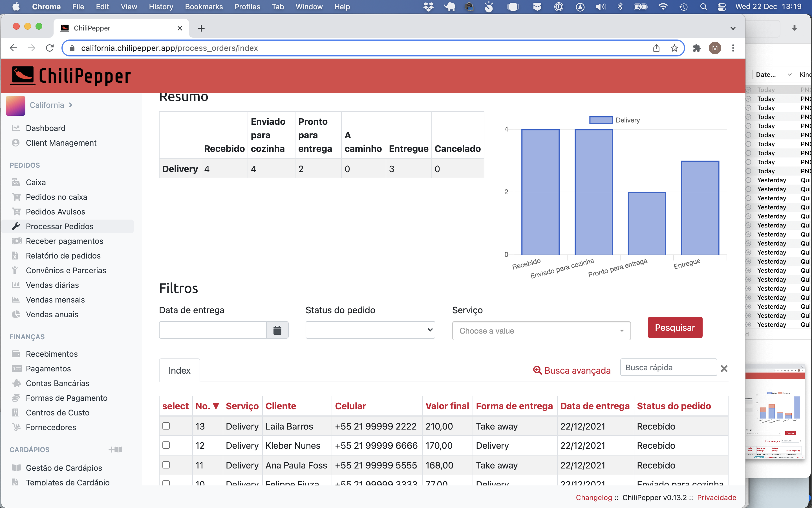The height and width of the screenshot is (508, 812).
Task: Open the Chrome tab search dropdown arrow
Action: click(x=733, y=28)
